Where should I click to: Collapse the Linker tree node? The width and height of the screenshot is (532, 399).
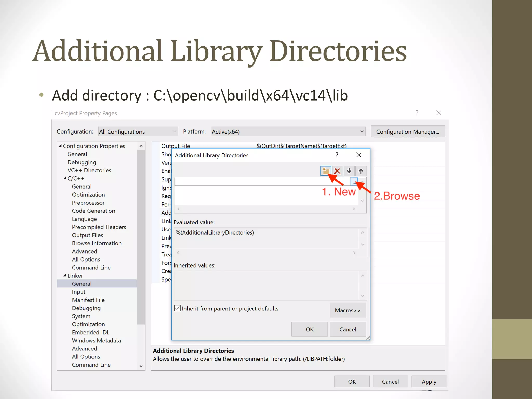tap(65, 275)
